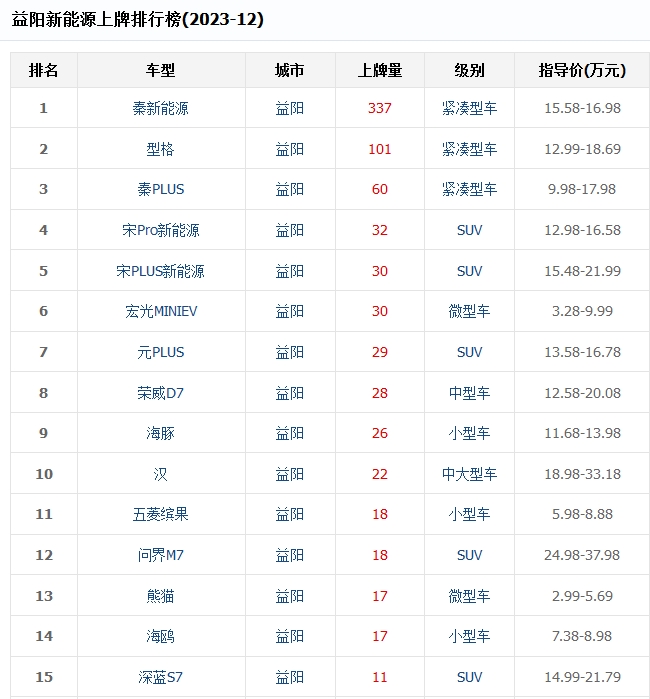Click the 海鸥 model link
This screenshot has width=650, height=699.
(x=160, y=636)
